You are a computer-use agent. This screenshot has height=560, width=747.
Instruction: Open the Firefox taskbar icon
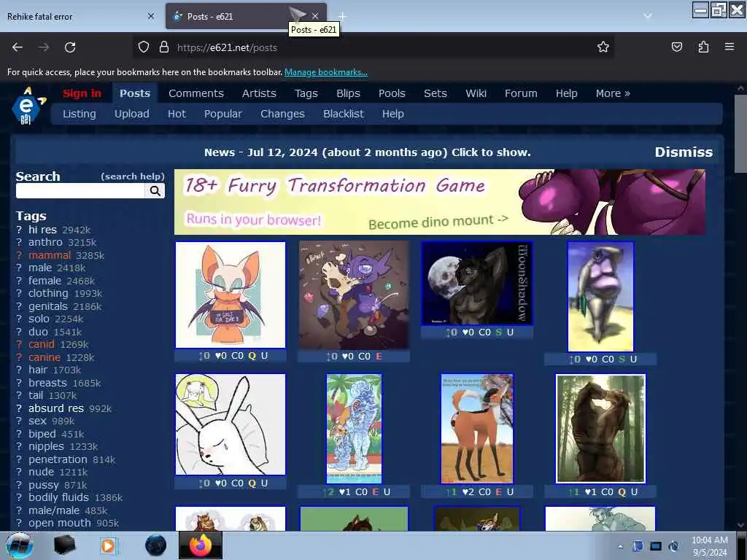200,545
